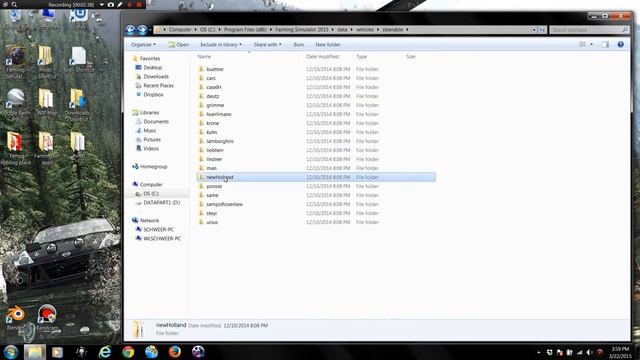Open Internet Explorer from the taskbar
The width and height of the screenshot is (640, 360).
point(105,352)
